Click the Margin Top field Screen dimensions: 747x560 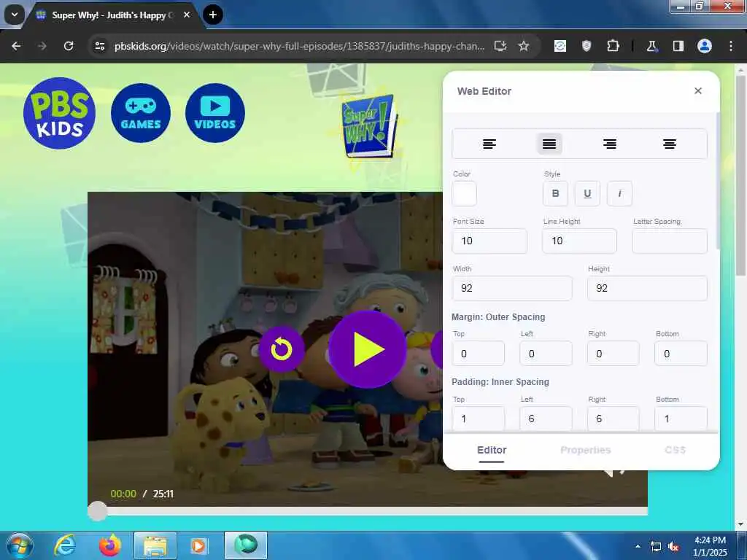479,354
